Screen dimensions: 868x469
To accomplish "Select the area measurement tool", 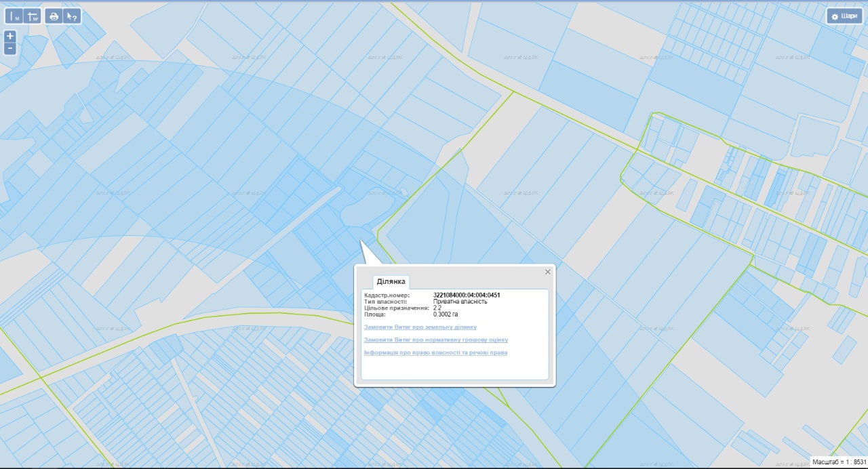I will pyautogui.click(x=33, y=16).
